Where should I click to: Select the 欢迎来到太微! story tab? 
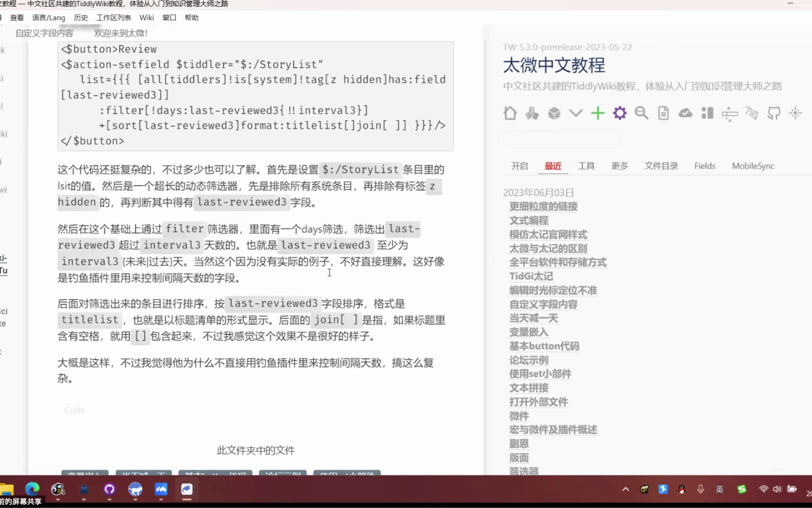(121, 33)
